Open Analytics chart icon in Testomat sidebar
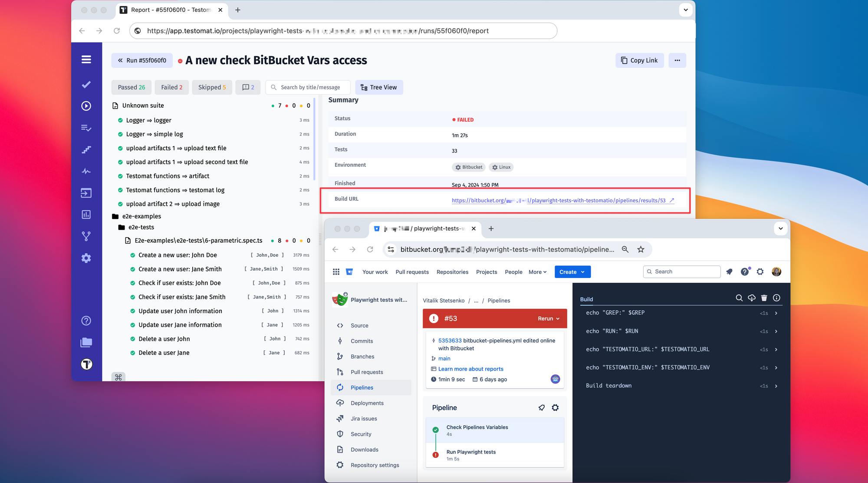Viewport: 868px width, 483px height. point(86,215)
